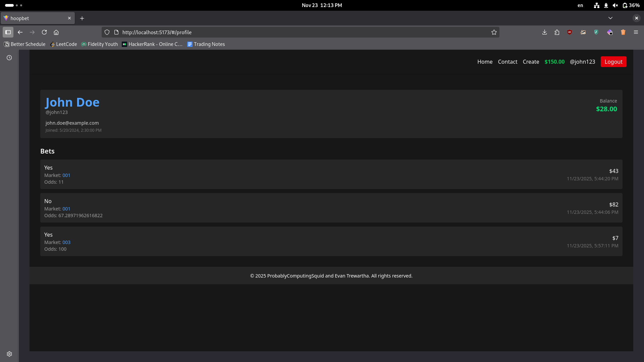Screen dimensions: 644x362
Task: Open the downloads panel
Action: (544, 32)
